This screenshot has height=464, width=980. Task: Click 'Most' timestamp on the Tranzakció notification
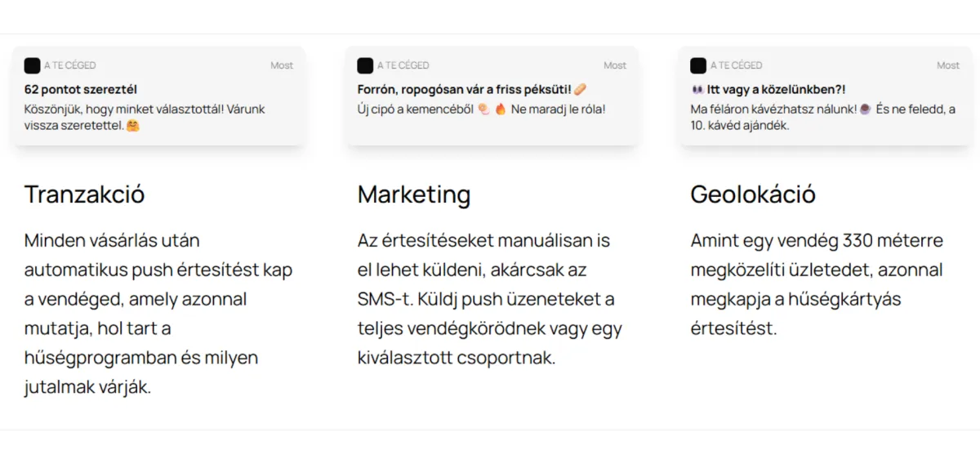282,65
